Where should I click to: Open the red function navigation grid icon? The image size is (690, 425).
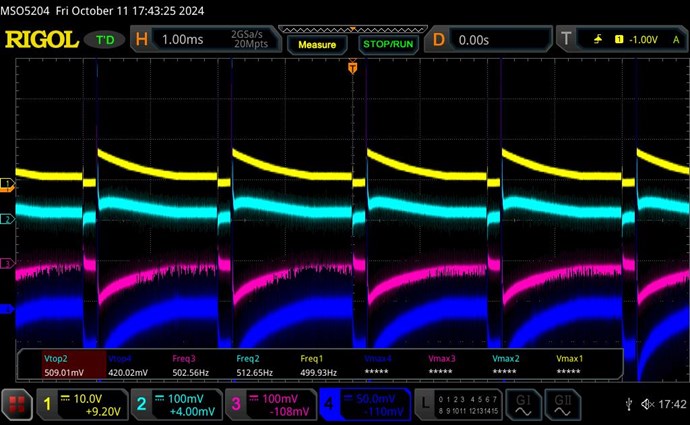coord(17,405)
